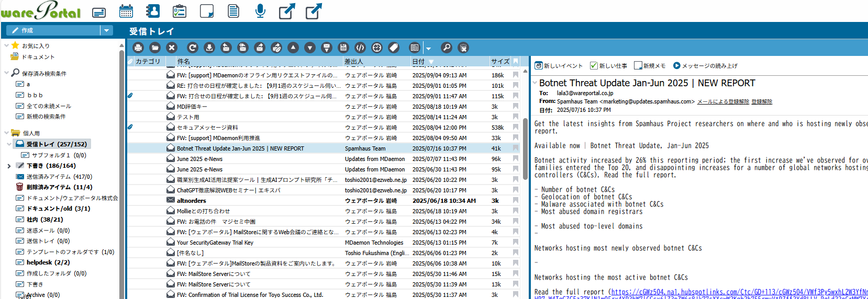
Task: Open the Tasks clipboard icon
Action: (180, 11)
